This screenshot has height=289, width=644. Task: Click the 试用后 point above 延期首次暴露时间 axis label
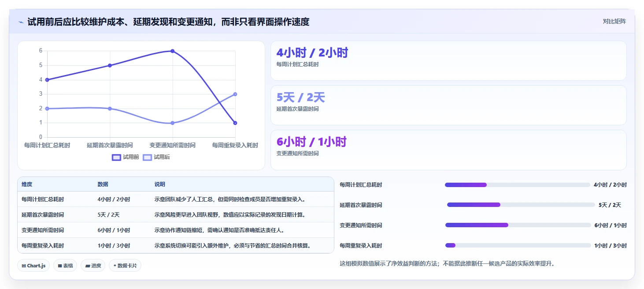click(x=110, y=109)
